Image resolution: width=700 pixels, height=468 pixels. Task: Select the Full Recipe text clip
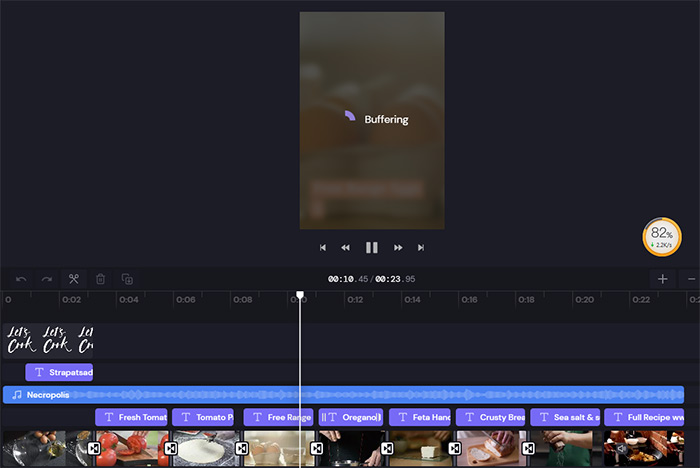[x=644, y=417]
